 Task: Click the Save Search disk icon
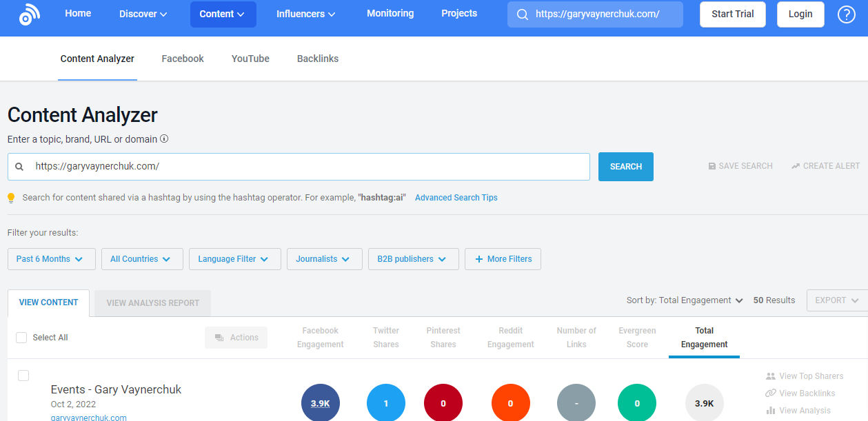(711, 166)
